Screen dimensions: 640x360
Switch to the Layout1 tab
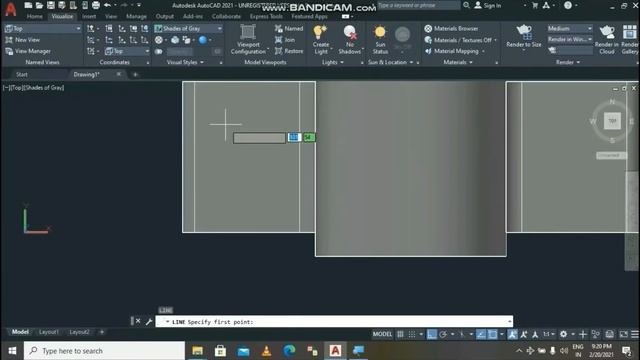49,332
